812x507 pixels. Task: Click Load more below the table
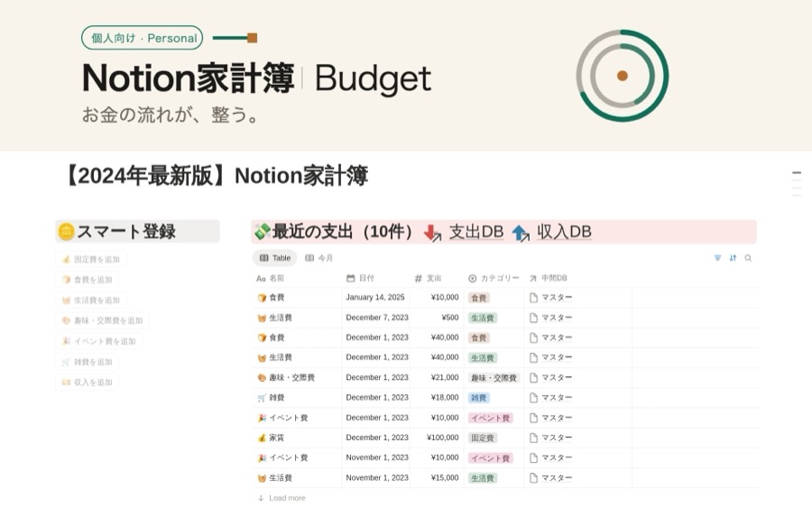282,498
